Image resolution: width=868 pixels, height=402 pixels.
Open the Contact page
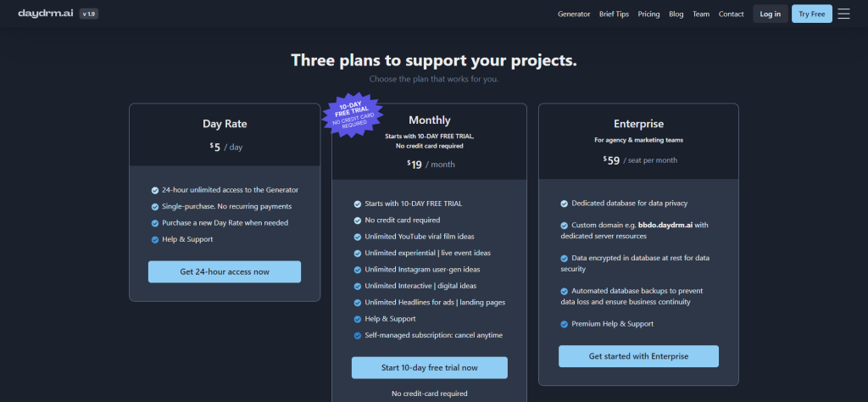click(x=731, y=14)
